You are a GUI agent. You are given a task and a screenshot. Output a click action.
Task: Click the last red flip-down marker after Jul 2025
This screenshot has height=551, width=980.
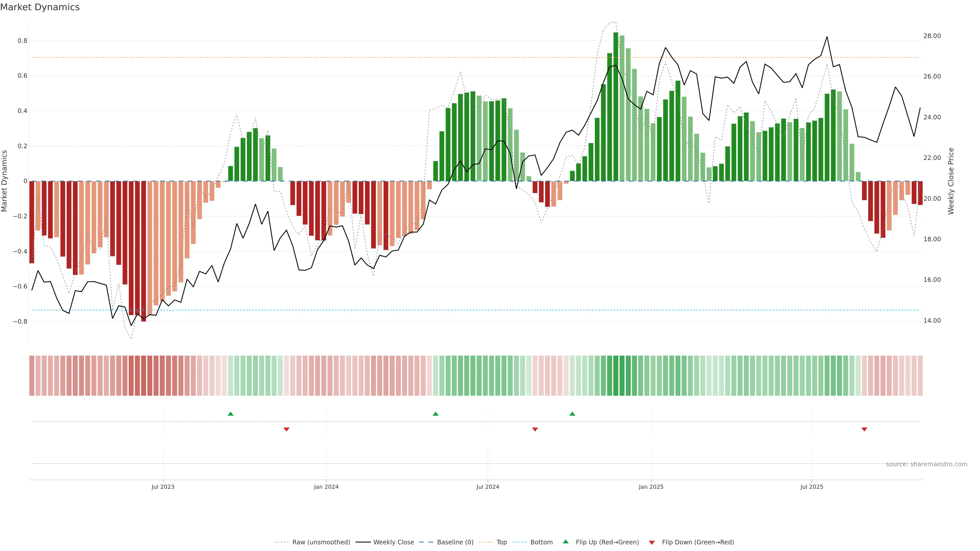pos(864,429)
